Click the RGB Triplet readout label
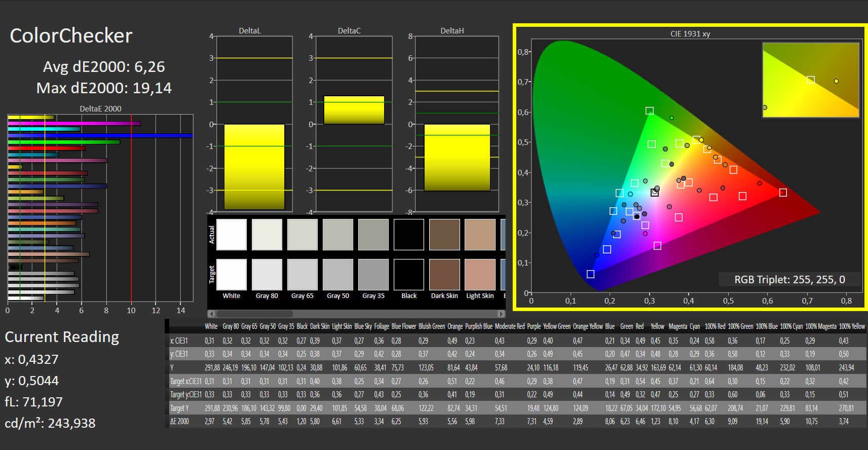The height and width of the screenshot is (450, 868). [x=789, y=280]
